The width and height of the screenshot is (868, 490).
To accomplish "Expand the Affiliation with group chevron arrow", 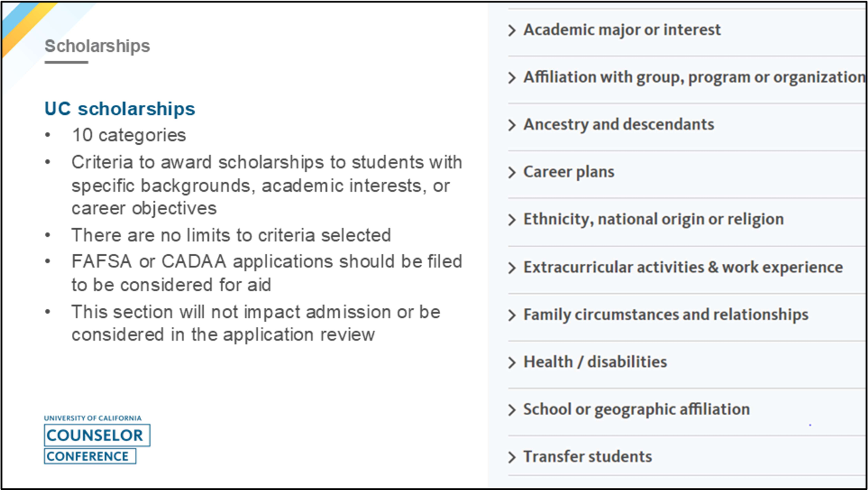I will (x=512, y=77).
